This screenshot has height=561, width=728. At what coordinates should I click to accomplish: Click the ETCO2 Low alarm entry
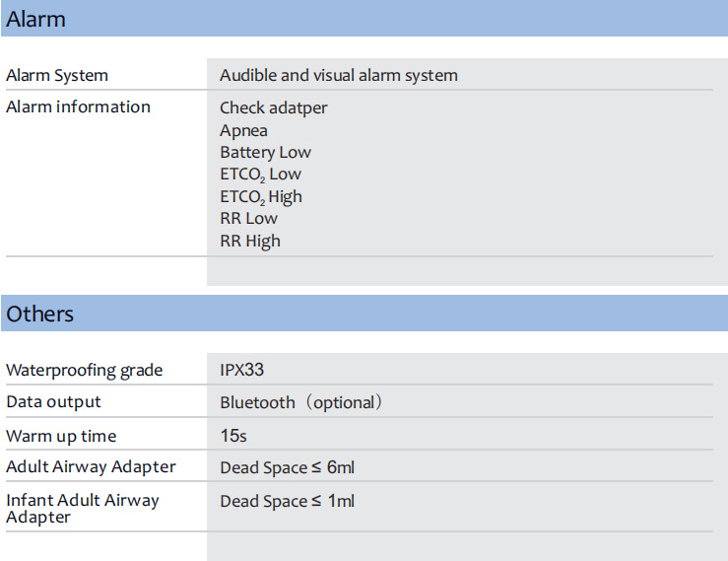[x=260, y=175]
